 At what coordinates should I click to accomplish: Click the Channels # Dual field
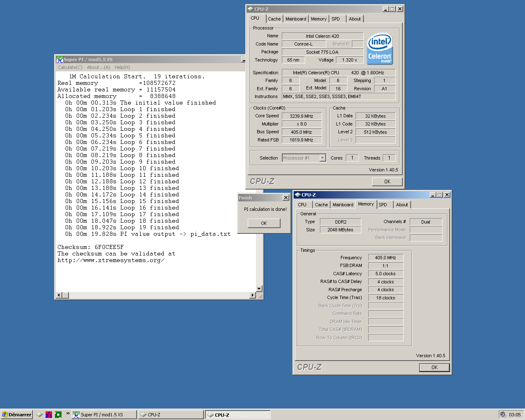(x=426, y=222)
